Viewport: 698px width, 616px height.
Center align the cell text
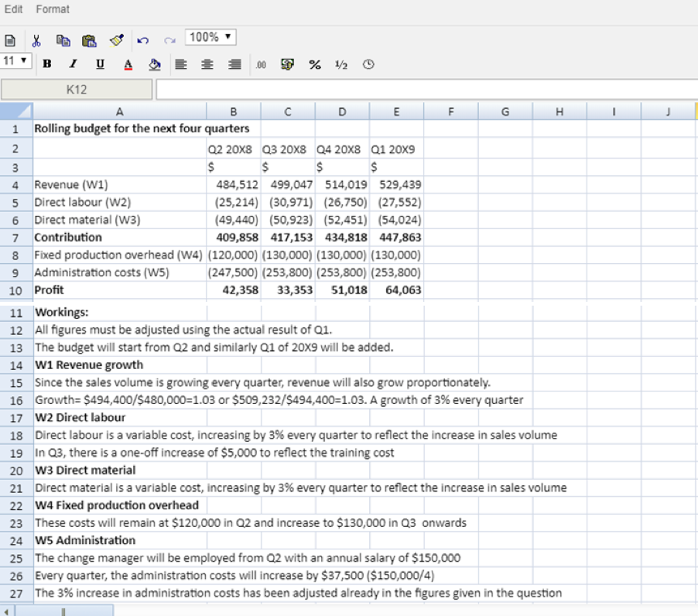pyautogui.click(x=207, y=66)
